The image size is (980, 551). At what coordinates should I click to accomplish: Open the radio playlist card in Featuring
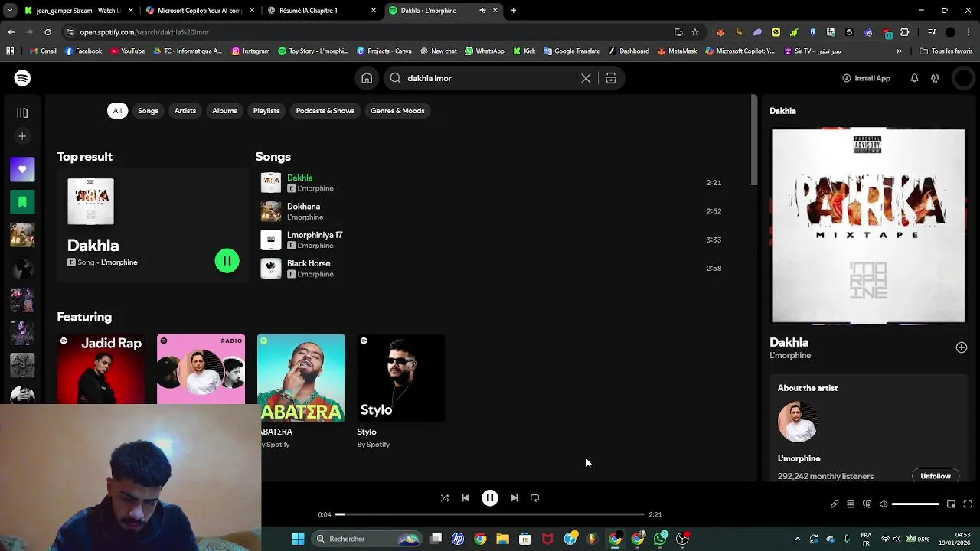pos(201,369)
